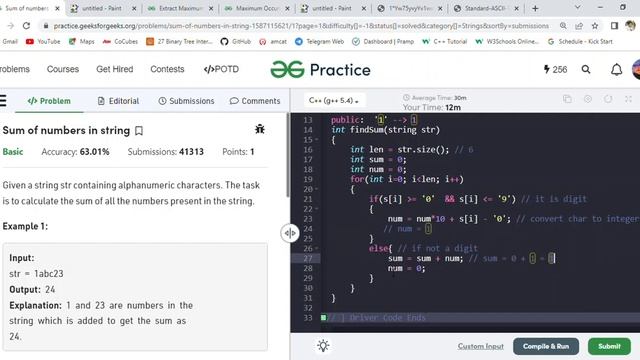
Task: Share this page from the address bar
Action: [x=579, y=26]
